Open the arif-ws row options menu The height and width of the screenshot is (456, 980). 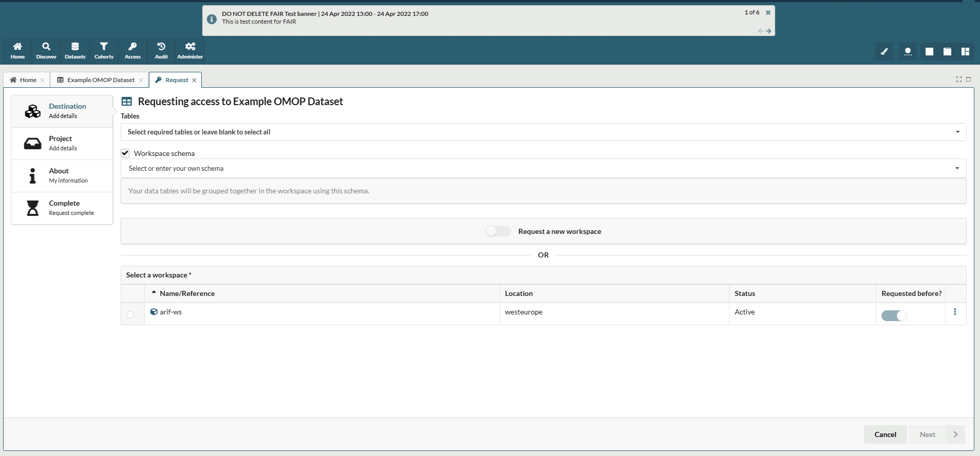955,312
